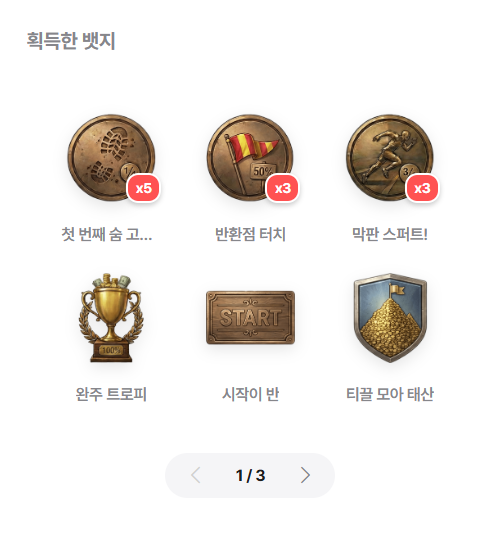This screenshot has width=500, height=536.
Task: Click the '획득한 뱃지' section heading
Action: pos(71,41)
